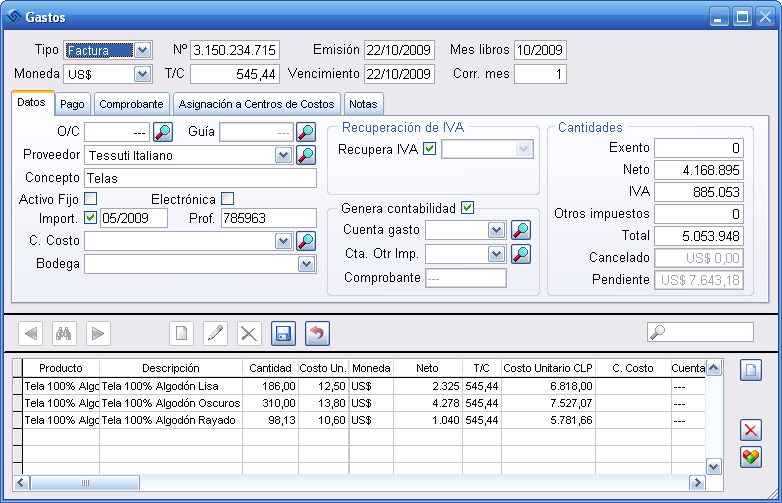This screenshot has width=782, height=503.
Task: Toggle Genera contabilidad checkbox
Action: [x=467, y=207]
